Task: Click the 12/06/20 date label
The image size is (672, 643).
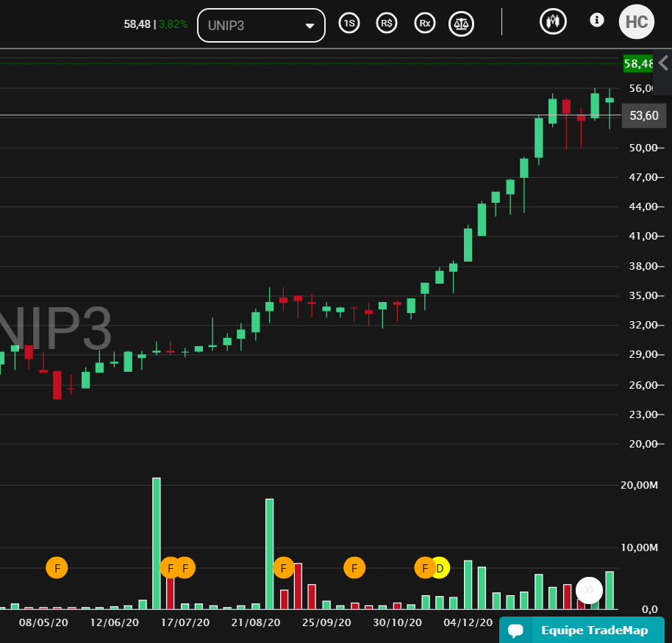Action: (115, 622)
